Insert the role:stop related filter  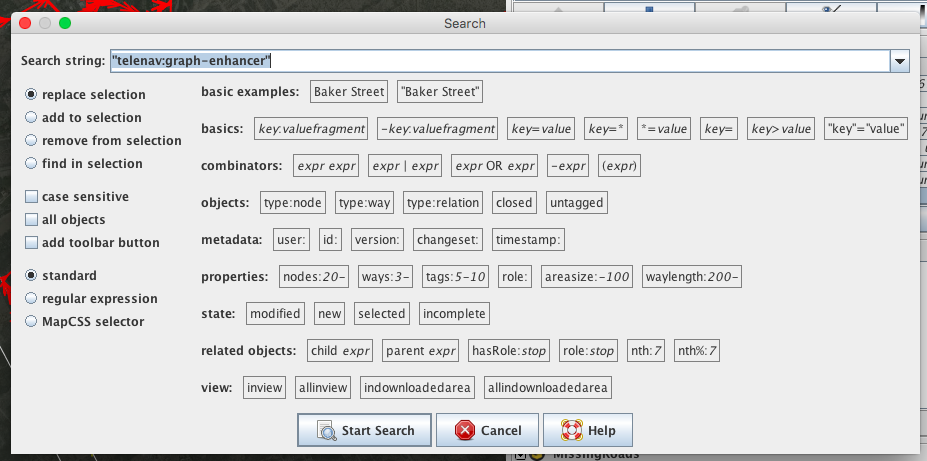(x=588, y=351)
